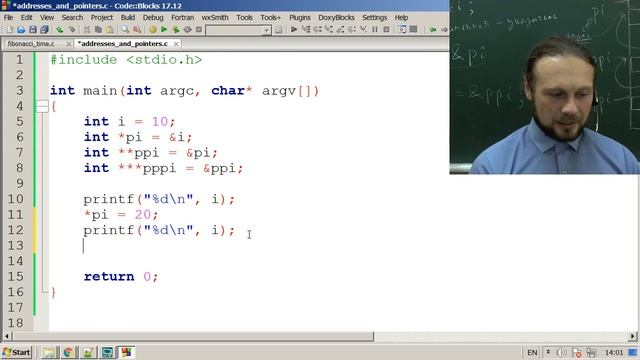
Task: Click the Step into debug icon
Action: pos(329,29)
